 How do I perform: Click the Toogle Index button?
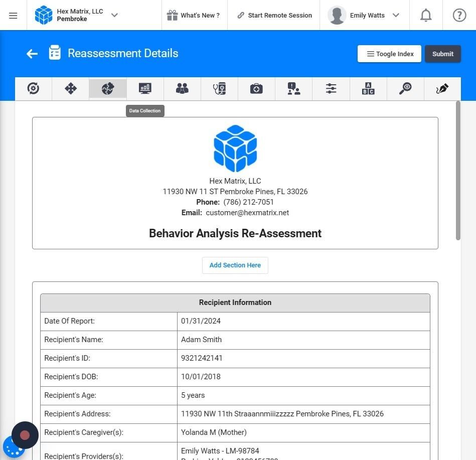point(389,54)
